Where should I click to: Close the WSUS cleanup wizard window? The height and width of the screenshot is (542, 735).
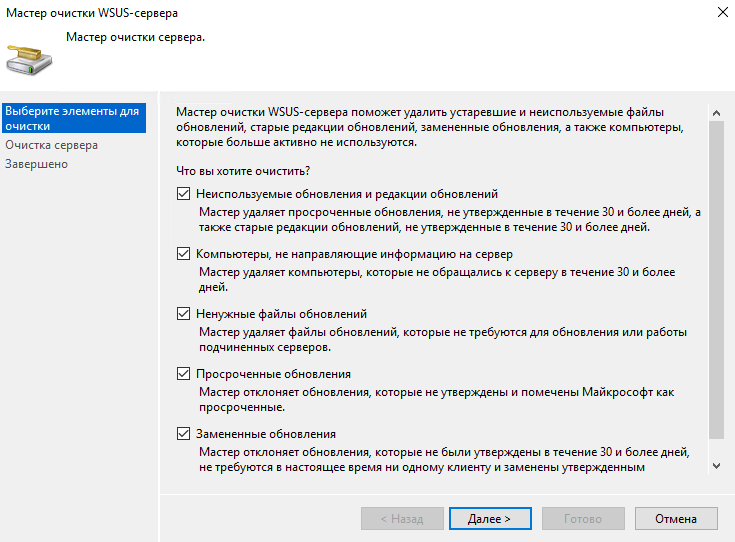click(722, 11)
